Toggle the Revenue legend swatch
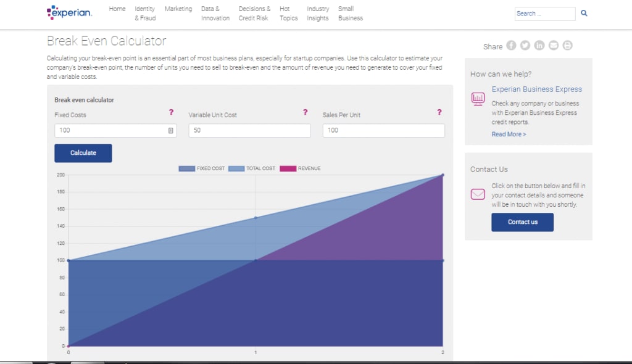Screen dimensions: 632x364 pyautogui.click(x=288, y=168)
